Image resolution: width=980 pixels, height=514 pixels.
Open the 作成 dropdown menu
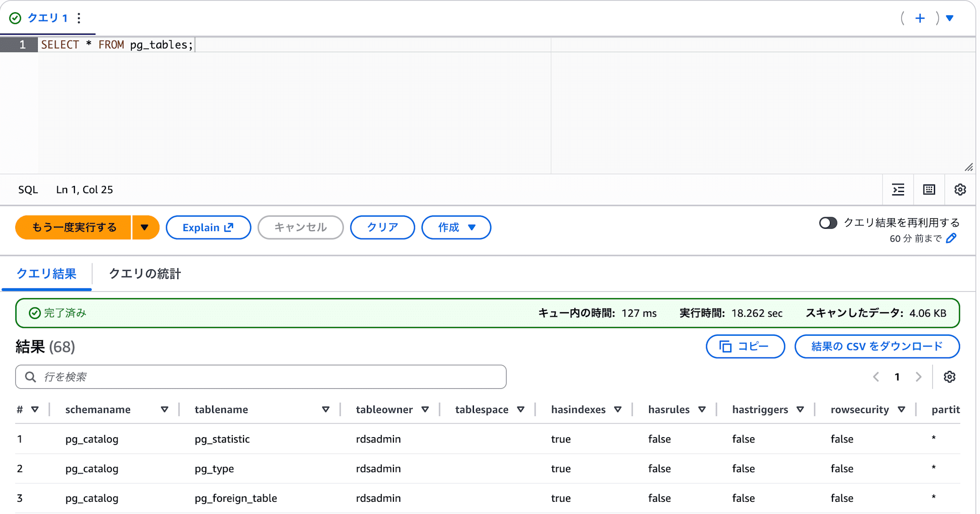coord(456,228)
